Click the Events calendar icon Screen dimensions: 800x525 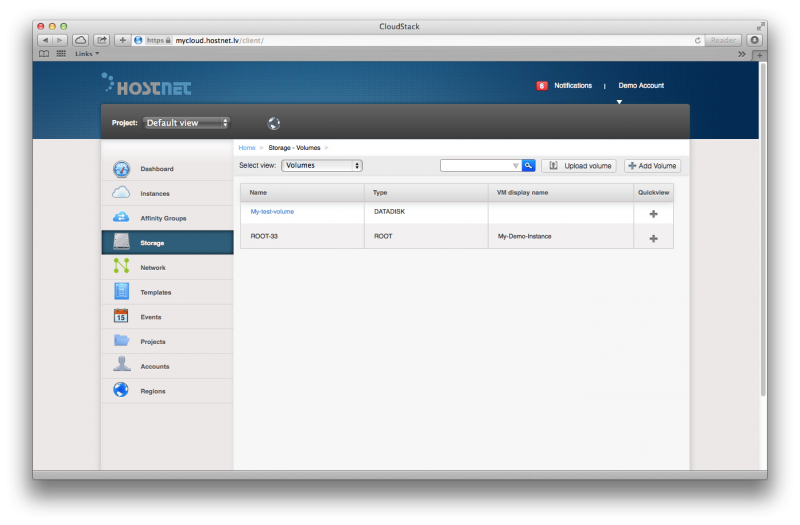(121, 316)
